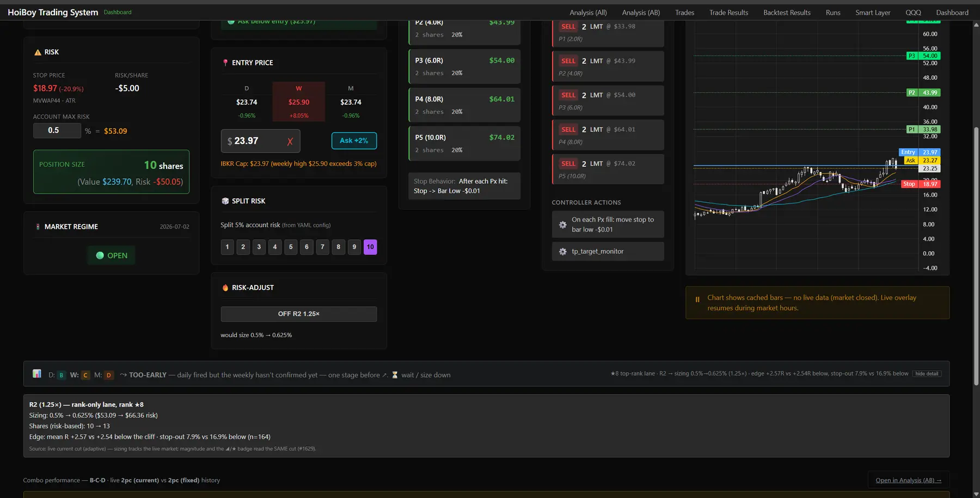Click the entry price input showing 23.97
Screen dimensions: 980x498
tap(260, 141)
